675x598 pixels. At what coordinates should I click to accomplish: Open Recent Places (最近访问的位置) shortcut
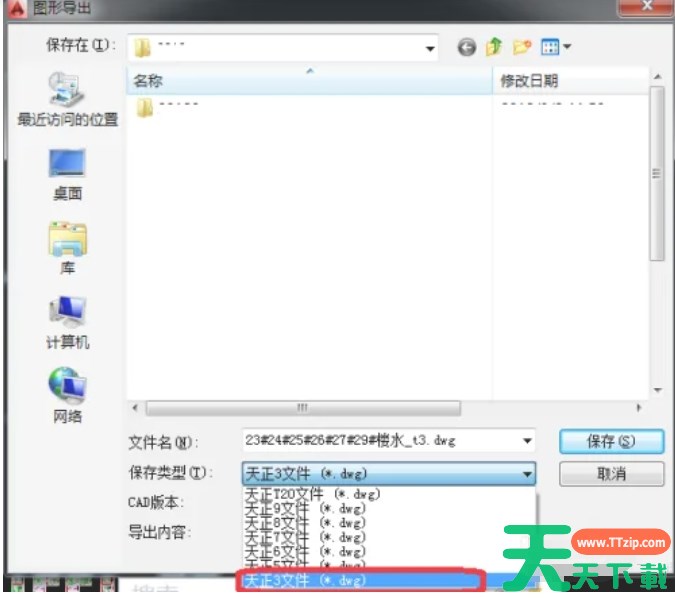click(x=68, y=99)
